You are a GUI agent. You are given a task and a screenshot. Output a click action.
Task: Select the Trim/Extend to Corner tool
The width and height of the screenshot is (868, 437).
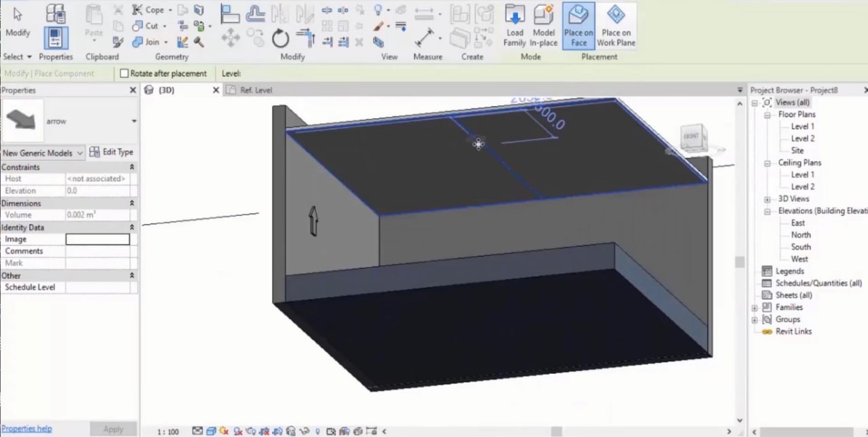pyautogui.click(x=305, y=37)
